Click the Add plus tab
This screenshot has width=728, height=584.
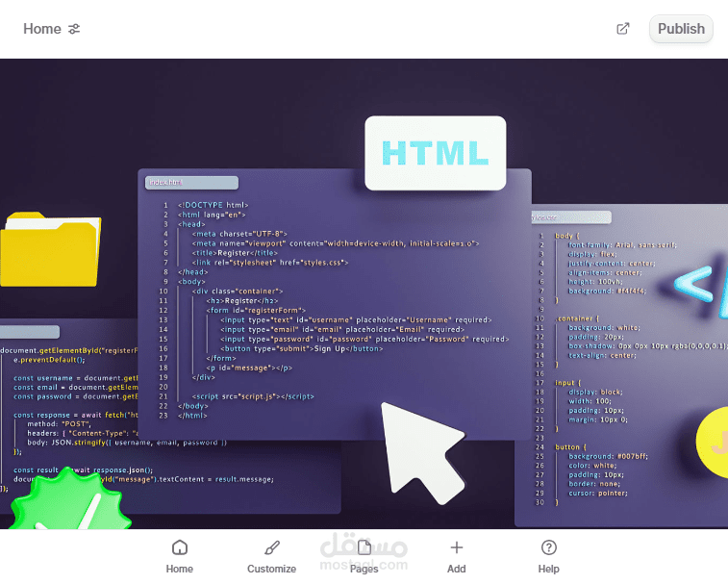click(457, 557)
